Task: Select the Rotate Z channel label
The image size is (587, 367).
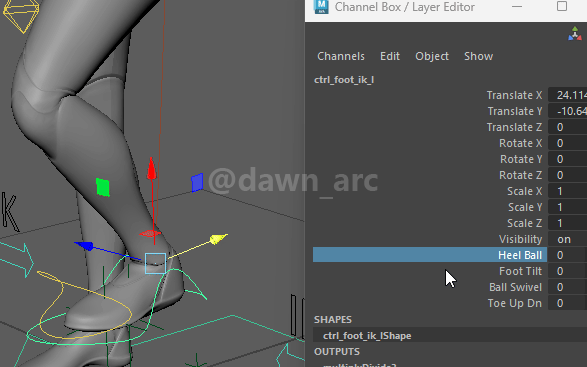Action: 520,175
